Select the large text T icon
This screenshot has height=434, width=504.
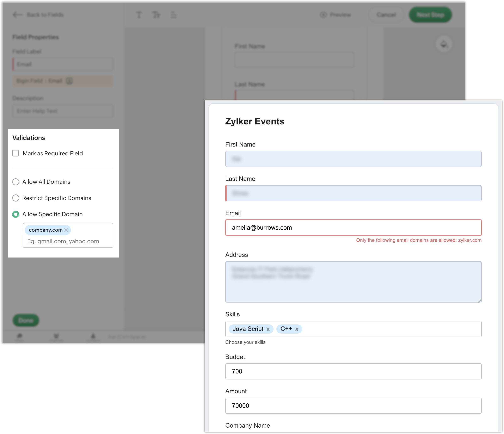139,15
